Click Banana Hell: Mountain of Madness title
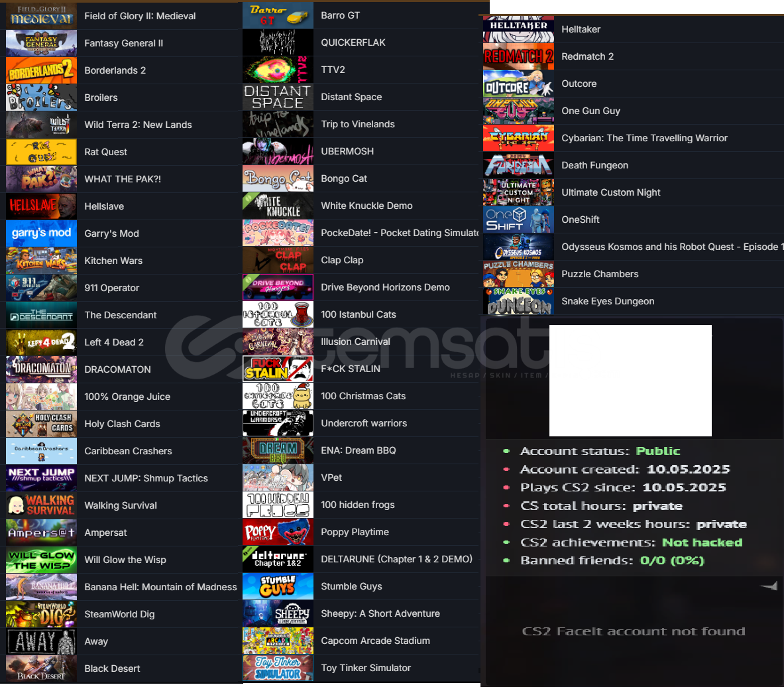Viewport: 784px width, 695px height. click(x=160, y=587)
